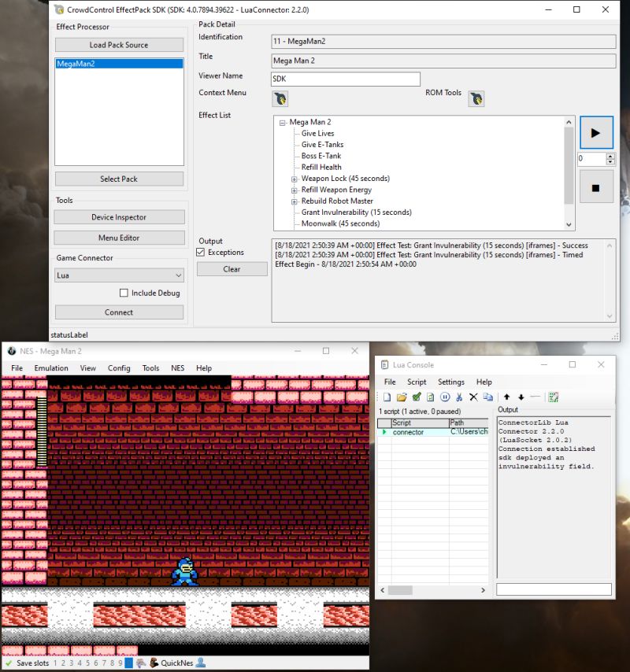
Task: Pause the running Lua script
Action: tap(445, 397)
